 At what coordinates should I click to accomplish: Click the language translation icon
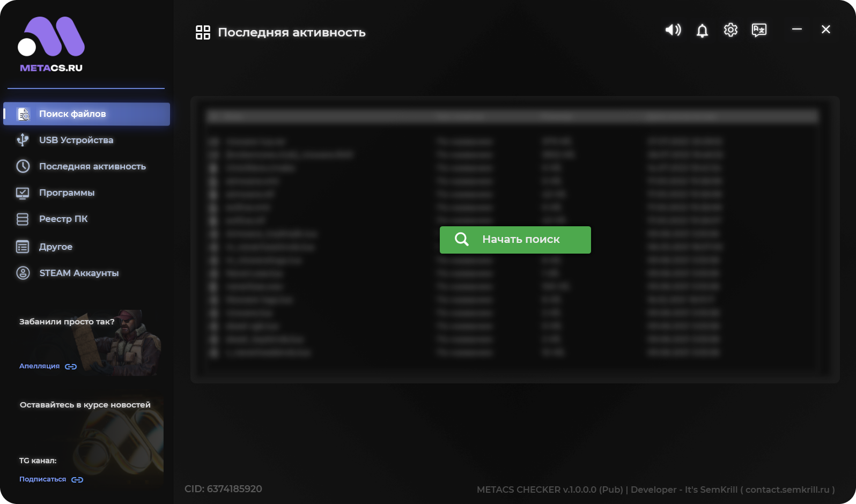point(759,30)
